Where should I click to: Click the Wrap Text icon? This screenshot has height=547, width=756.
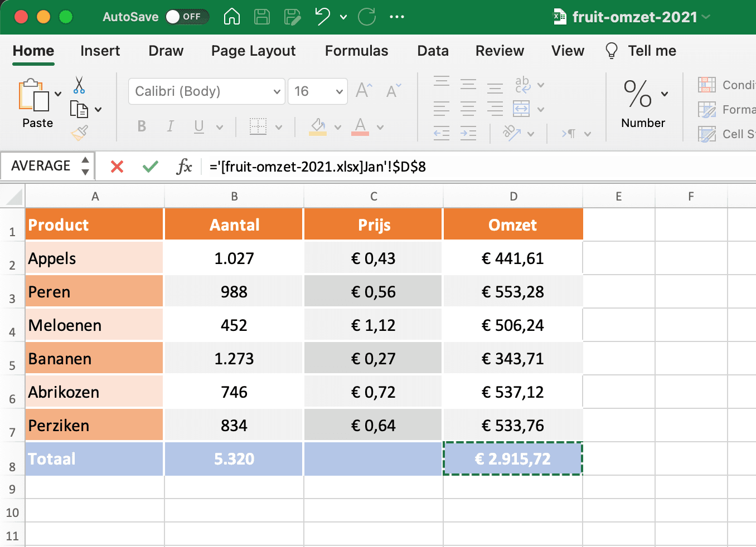(x=523, y=85)
